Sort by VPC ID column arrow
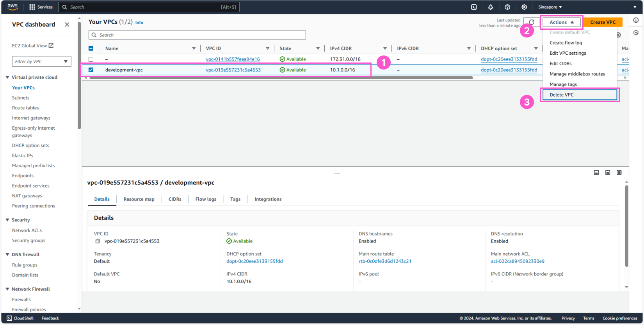644x325 pixels. click(x=268, y=48)
